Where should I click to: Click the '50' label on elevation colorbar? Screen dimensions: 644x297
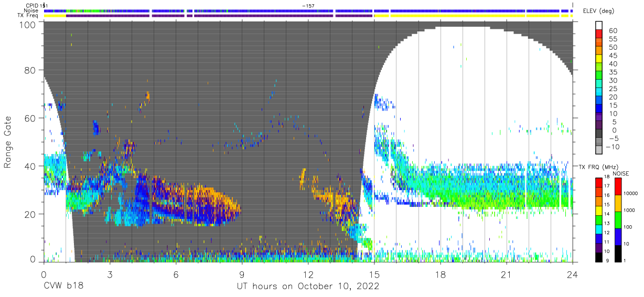point(613,47)
